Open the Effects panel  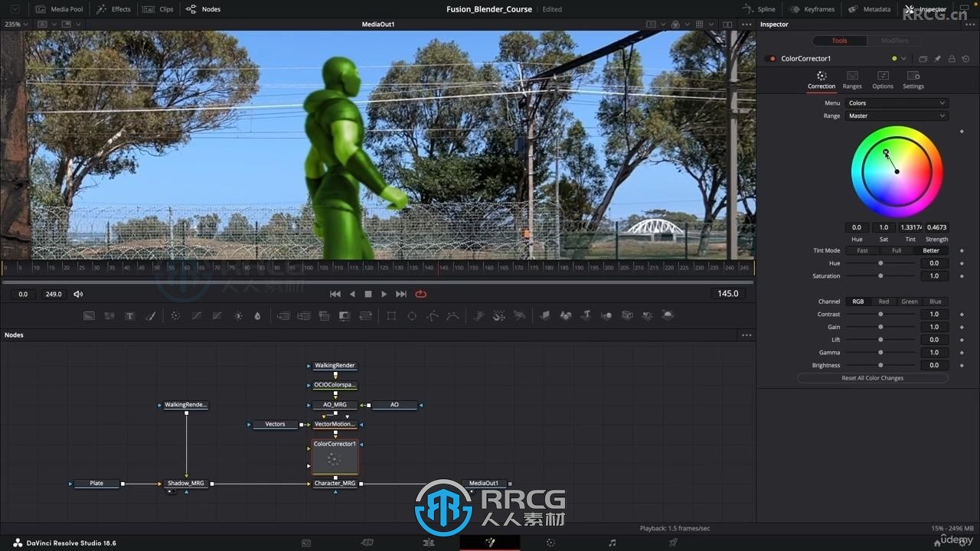(x=113, y=9)
